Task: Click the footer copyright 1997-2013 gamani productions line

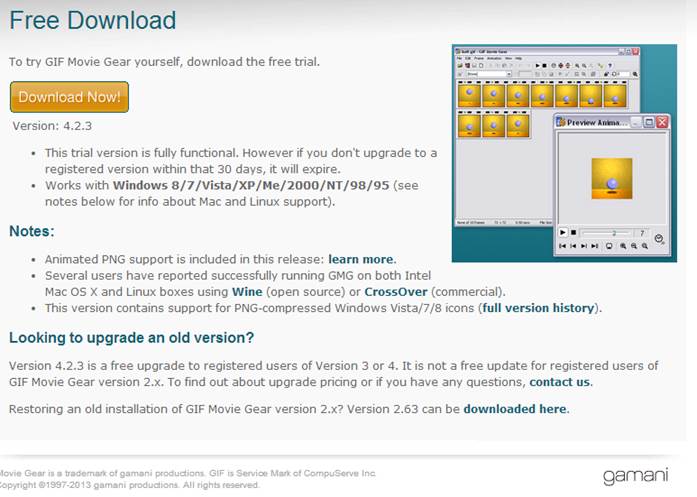Action: (129, 485)
